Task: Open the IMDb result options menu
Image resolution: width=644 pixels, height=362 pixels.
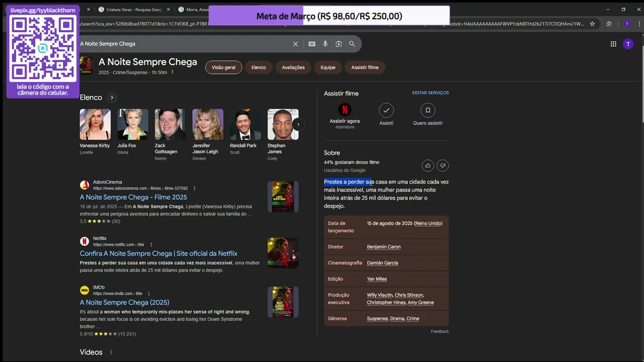Action: pyautogui.click(x=148, y=294)
